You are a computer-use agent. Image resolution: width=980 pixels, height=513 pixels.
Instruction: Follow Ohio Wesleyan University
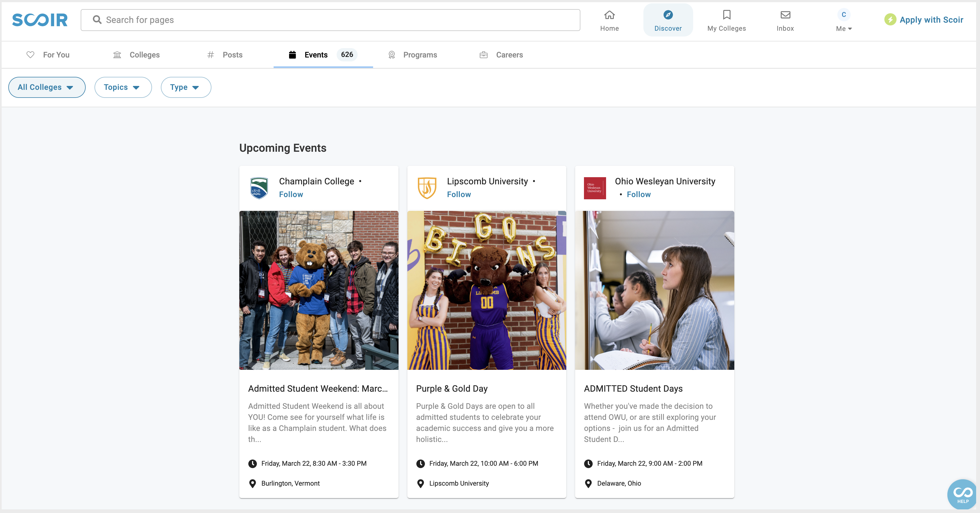tap(639, 195)
